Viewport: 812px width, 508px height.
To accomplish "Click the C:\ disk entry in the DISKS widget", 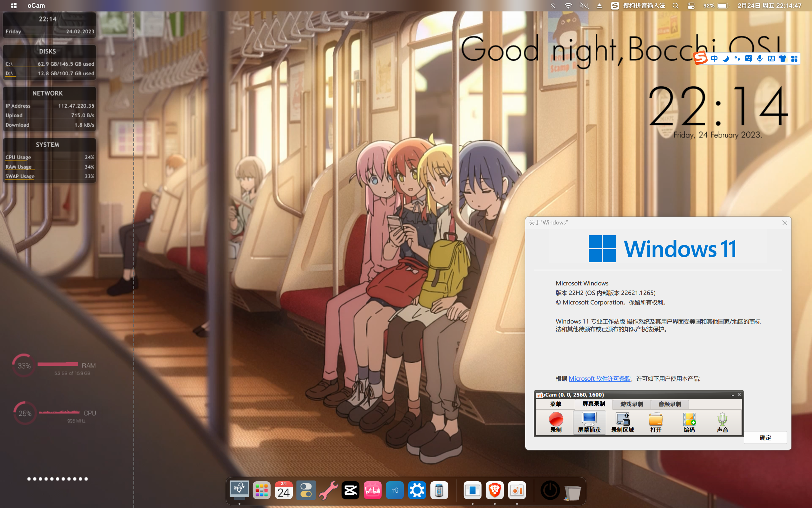I will 50,63.
